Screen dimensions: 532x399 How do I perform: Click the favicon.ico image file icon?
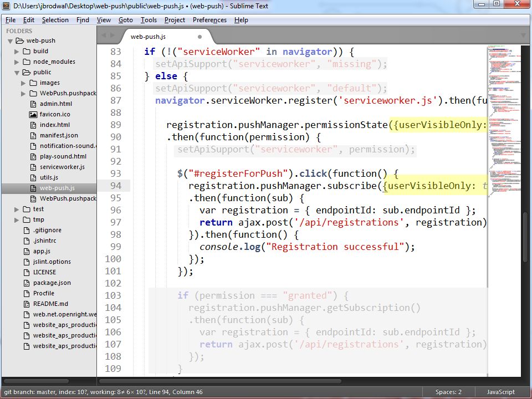pos(33,114)
